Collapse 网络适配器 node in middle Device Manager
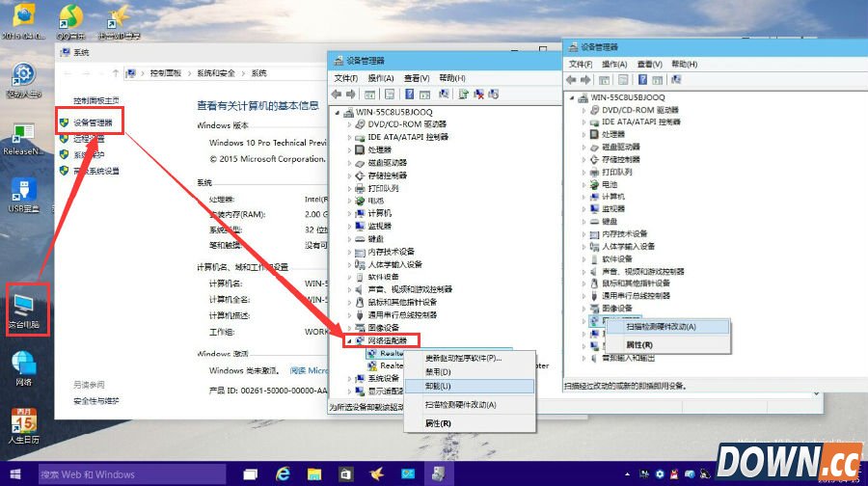The width and height of the screenshot is (868, 486). click(349, 341)
